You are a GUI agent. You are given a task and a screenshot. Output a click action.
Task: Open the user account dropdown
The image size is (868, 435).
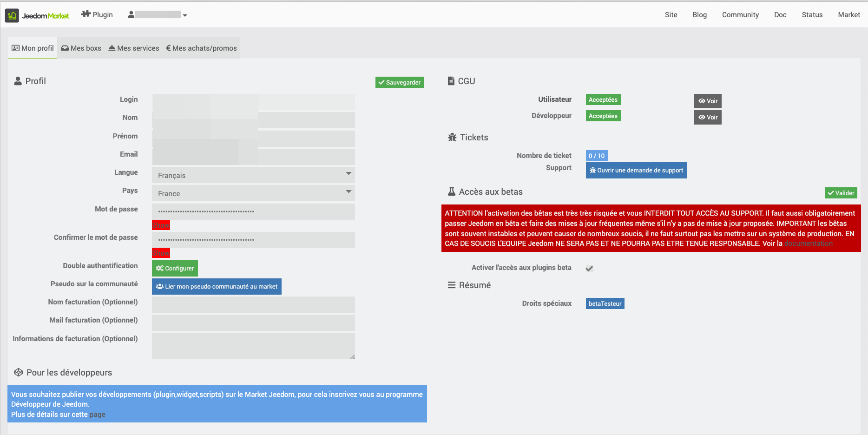point(158,15)
